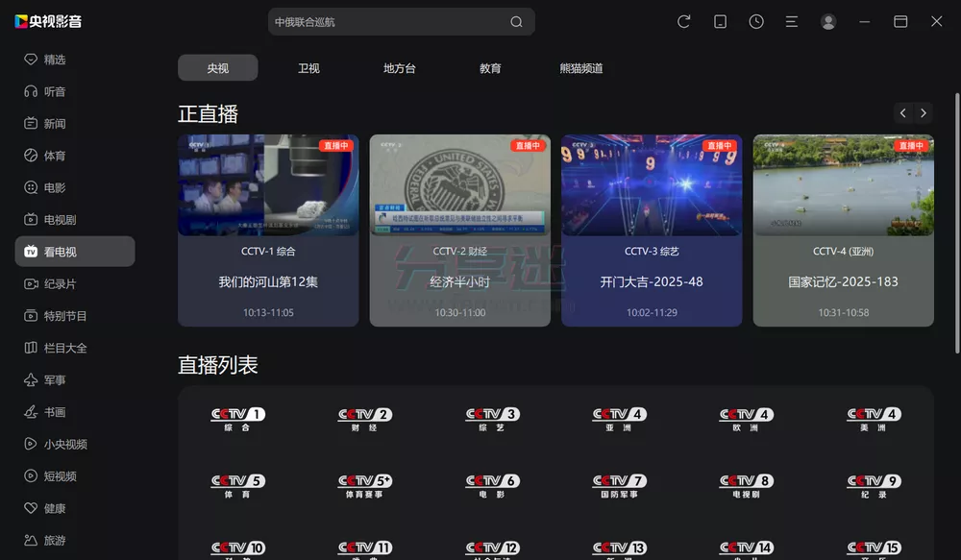Image resolution: width=961 pixels, height=560 pixels.
Task: Click the previous arrow of 正直播 carousel
Action: click(x=902, y=112)
